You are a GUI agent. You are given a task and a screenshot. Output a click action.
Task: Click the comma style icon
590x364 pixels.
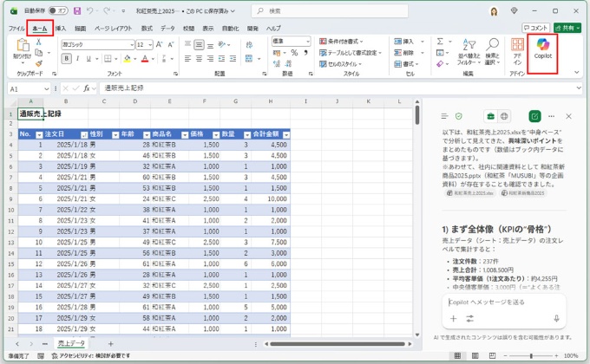pyautogui.click(x=306, y=53)
